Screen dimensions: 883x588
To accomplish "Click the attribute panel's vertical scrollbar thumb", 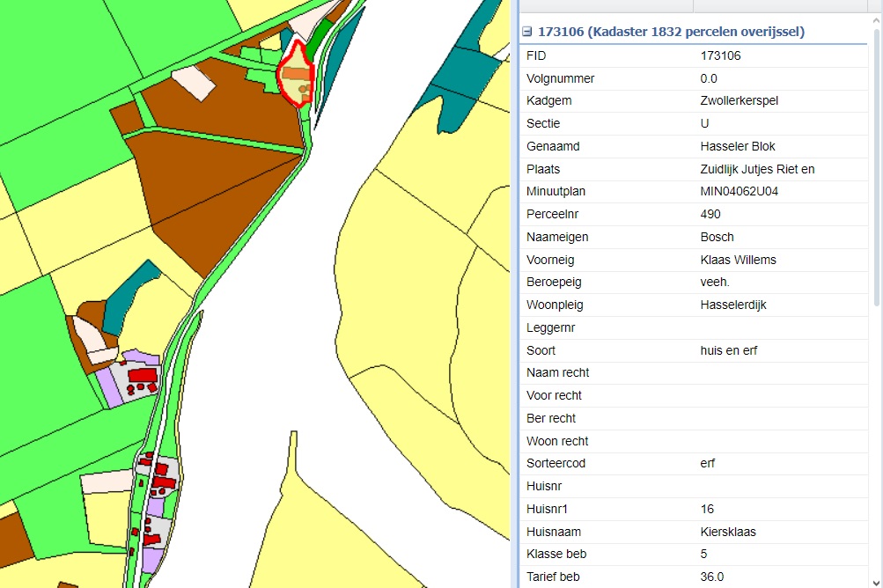I will coord(877,167).
